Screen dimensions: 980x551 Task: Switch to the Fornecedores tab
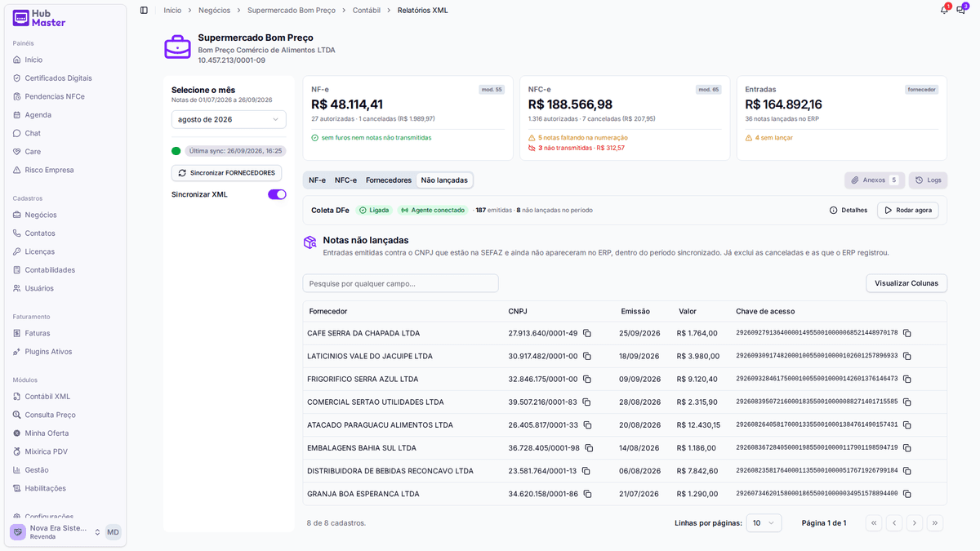pos(389,180)
